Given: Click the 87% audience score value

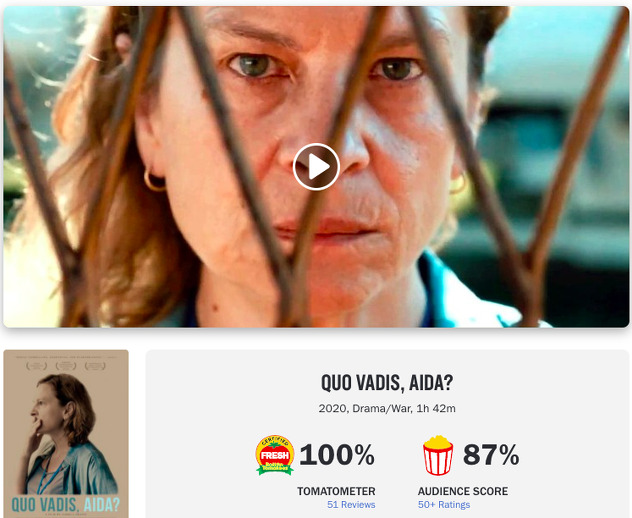Looking at the screenshot, I should click(x=491, y=455).
